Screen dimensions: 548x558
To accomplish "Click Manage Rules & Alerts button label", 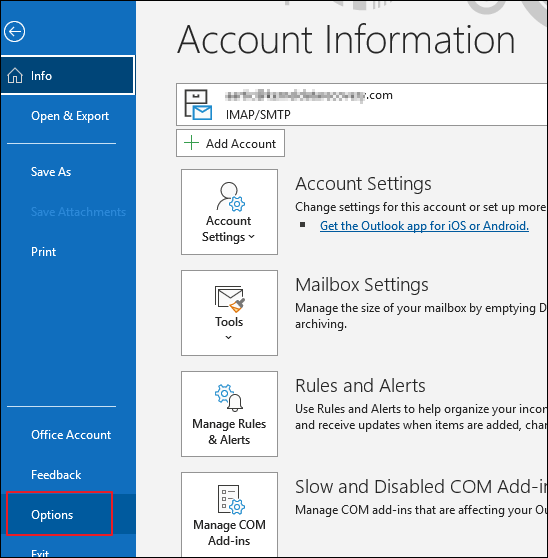I will [229, 432].
